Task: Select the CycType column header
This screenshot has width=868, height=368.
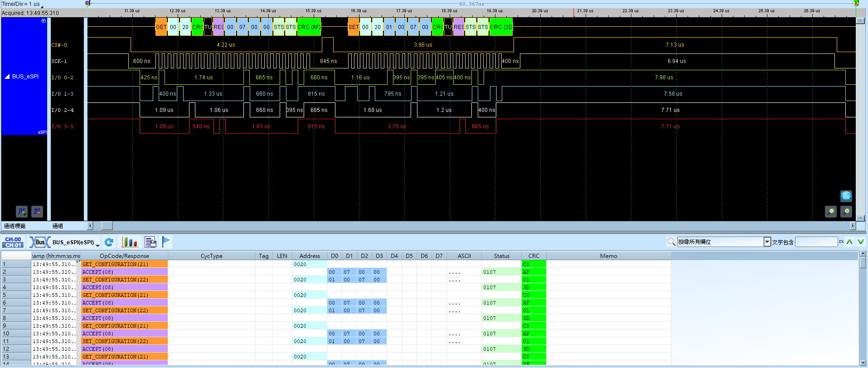Action: (211, 256)
